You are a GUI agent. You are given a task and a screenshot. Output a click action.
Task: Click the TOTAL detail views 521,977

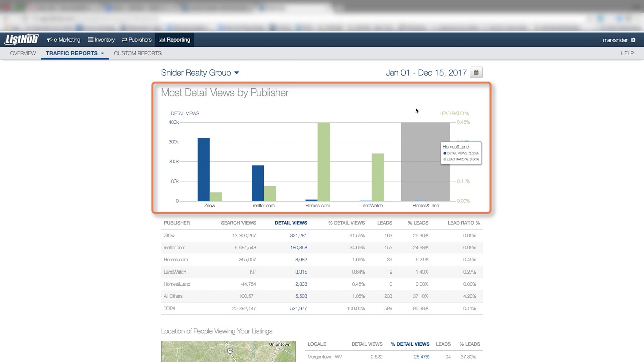[x=298, y=308]
